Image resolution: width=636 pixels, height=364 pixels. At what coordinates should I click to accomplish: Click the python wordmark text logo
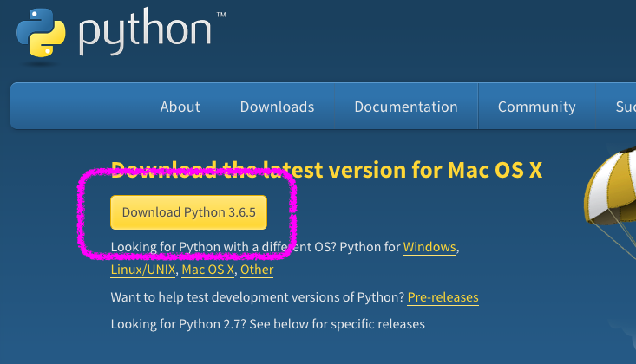[x=146, y=31]
